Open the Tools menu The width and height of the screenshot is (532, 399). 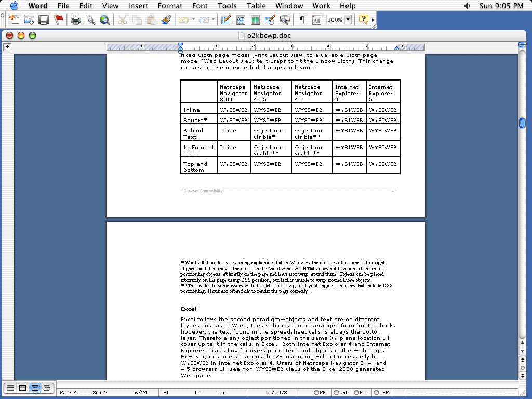pyautogui.click(x=228, y=6)
